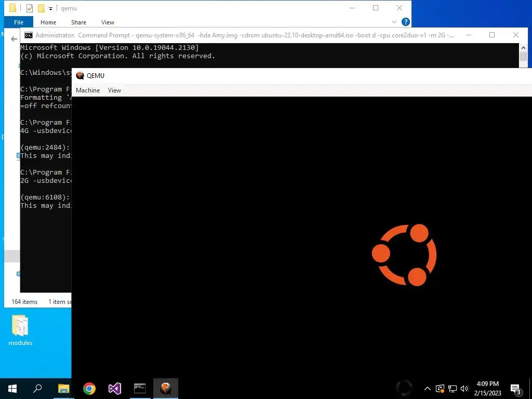Click the 'Microsoft Windows [Version 10.0.19044.2130]' line
The image size is (532, 399).
109,47
